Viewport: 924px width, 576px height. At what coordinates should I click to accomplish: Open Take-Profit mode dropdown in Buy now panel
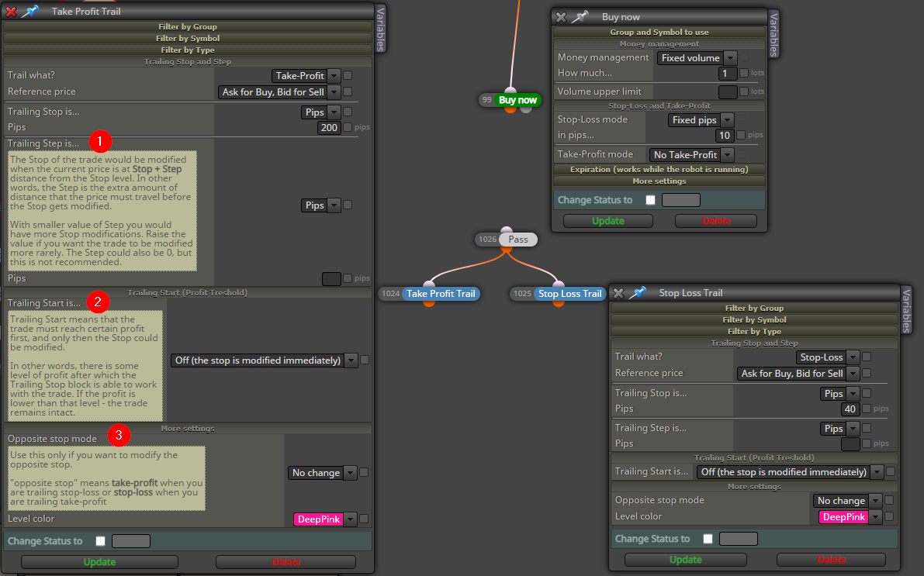click(692, 154)
